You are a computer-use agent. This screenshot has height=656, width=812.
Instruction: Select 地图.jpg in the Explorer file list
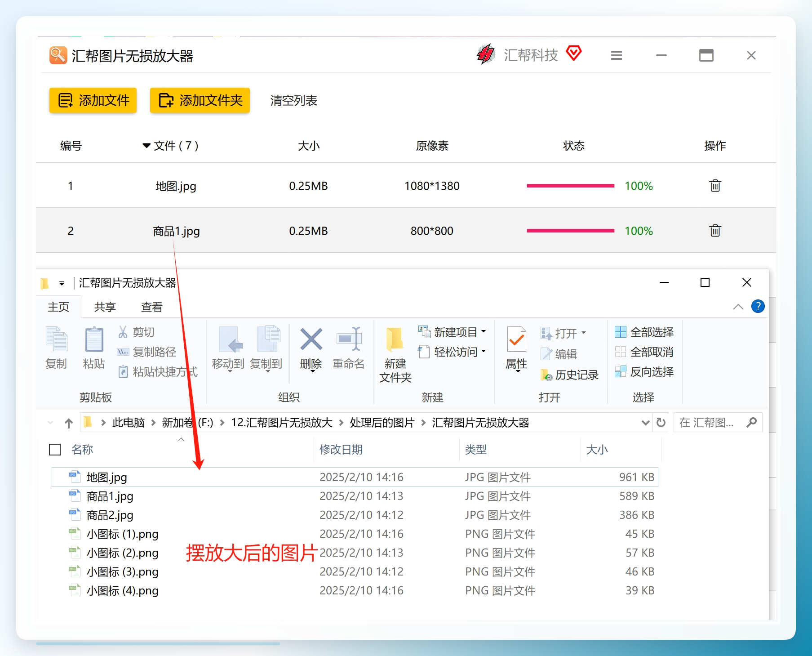(355, 477)
